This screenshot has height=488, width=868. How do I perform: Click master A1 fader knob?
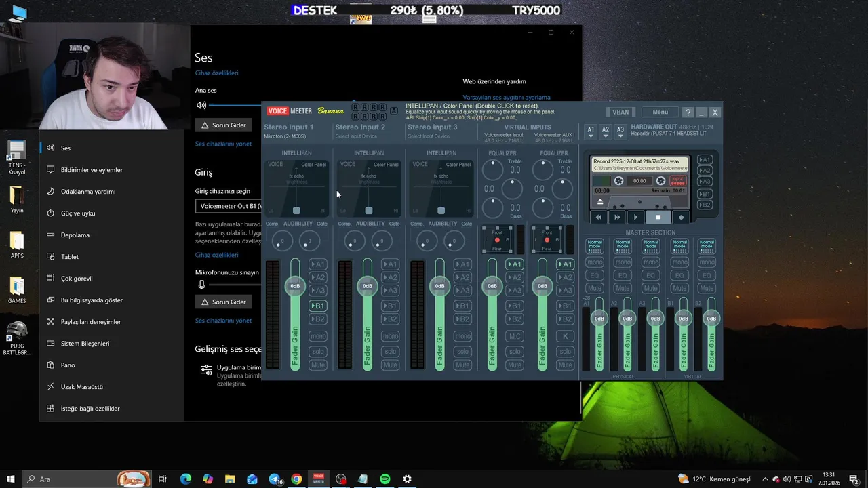click(599, 319)
